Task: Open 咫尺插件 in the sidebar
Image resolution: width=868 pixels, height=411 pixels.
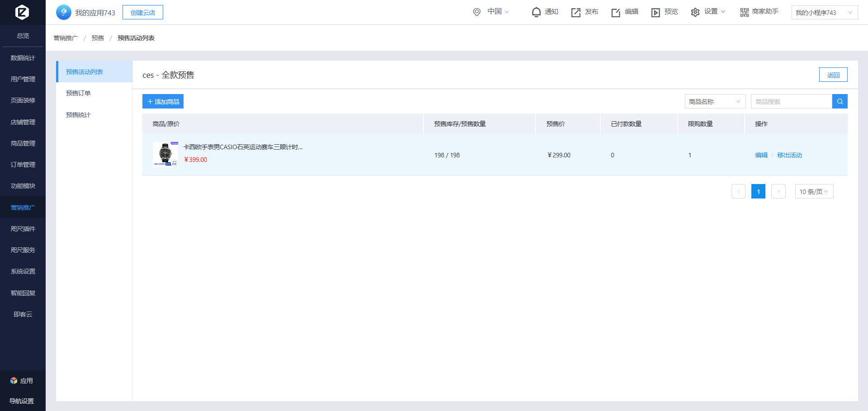Action: point(23,229)
